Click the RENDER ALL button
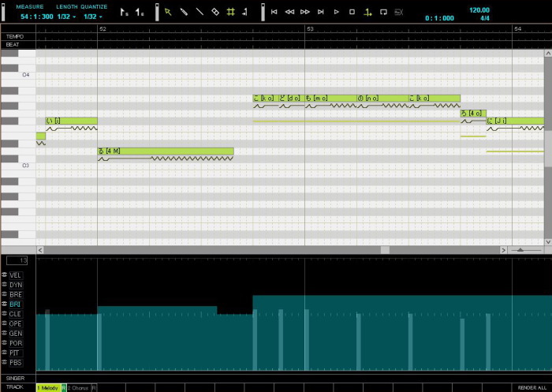Screen dimensions: 552x392 532,387
